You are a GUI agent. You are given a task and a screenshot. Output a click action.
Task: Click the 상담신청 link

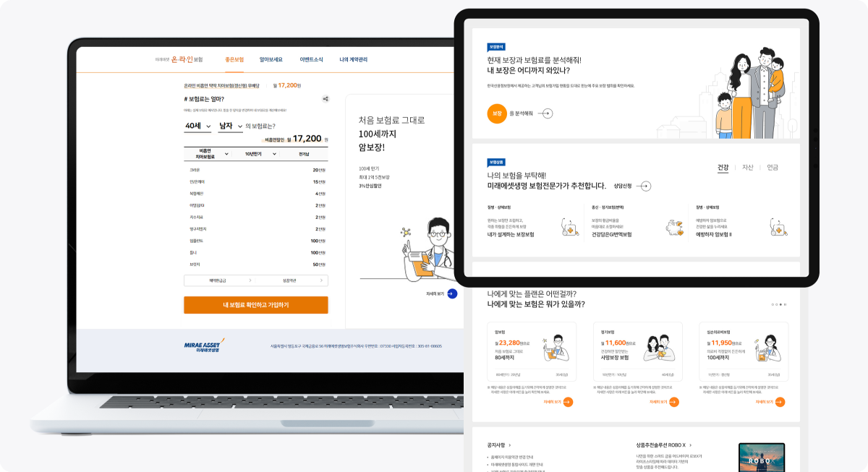tap(622, 186)
